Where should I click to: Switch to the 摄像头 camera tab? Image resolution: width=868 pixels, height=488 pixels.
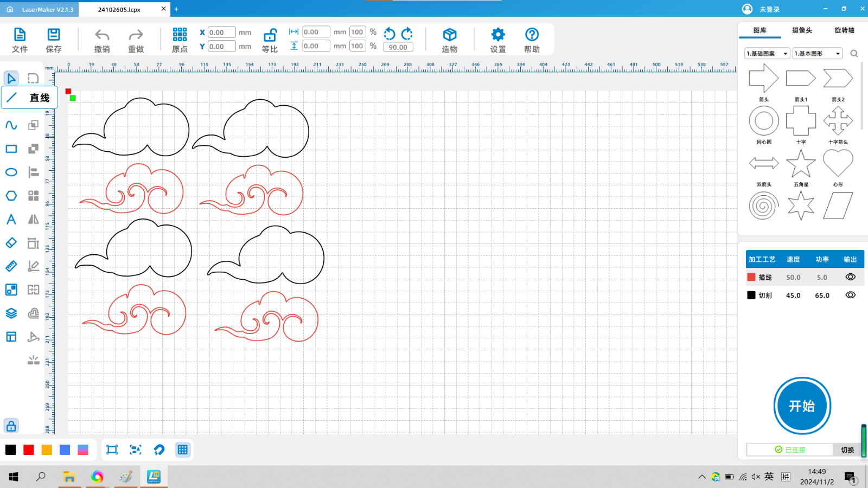coord(802,30)
